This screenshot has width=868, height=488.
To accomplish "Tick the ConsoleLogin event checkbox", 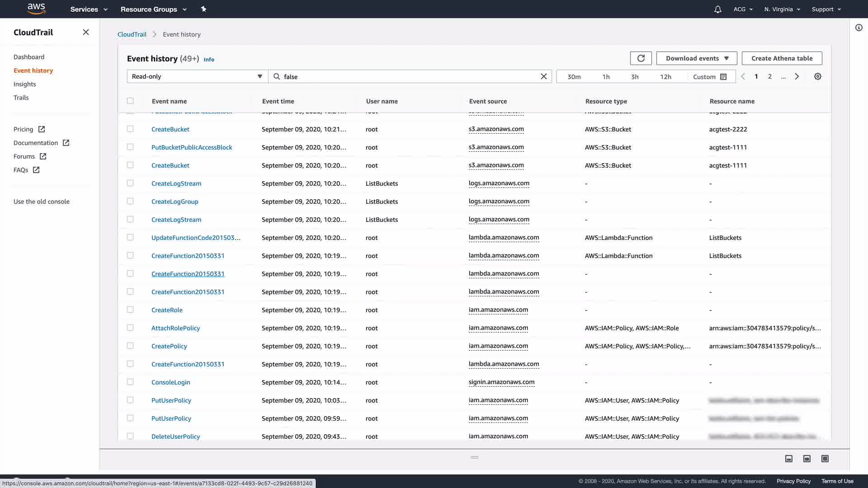I will tap(130, 382).
